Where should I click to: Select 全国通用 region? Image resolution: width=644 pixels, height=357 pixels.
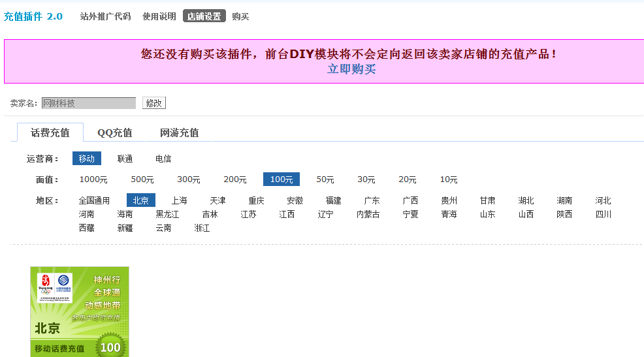(94, 200)
